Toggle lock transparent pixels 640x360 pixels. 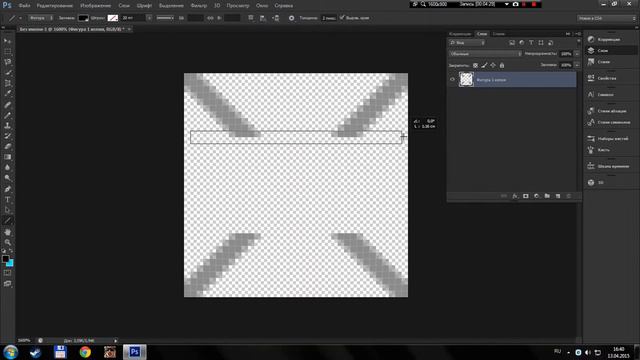[475, 65]
